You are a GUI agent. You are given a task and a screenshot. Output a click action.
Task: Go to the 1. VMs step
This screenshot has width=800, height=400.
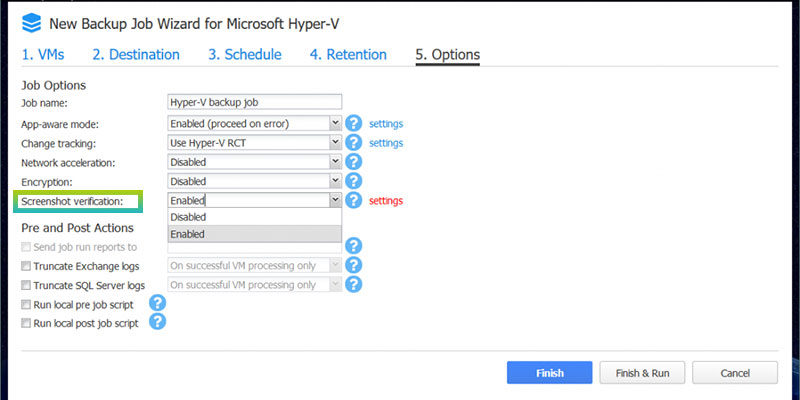point(43,55)
